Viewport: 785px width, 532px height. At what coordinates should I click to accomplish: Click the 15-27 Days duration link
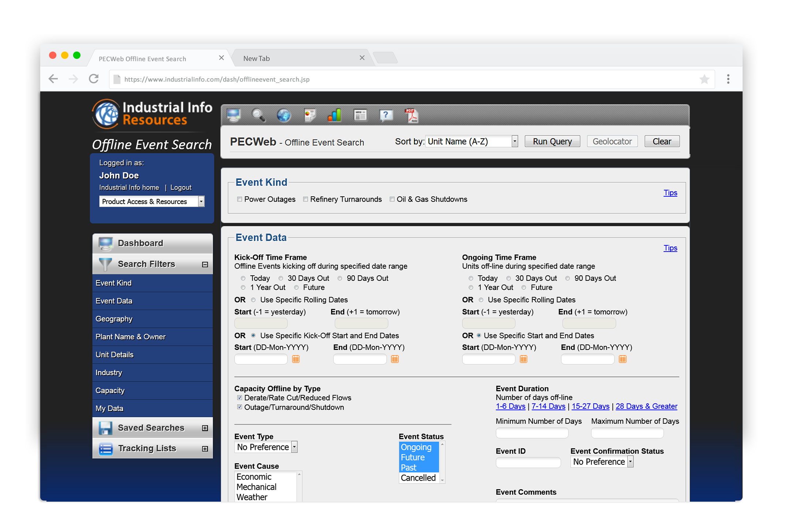coord(590,406)
